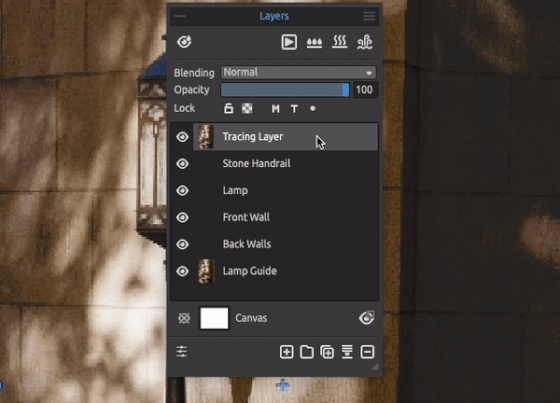Open the Blending mode Normal dropdown
The image size is (560, 403).
pos(298,73)
